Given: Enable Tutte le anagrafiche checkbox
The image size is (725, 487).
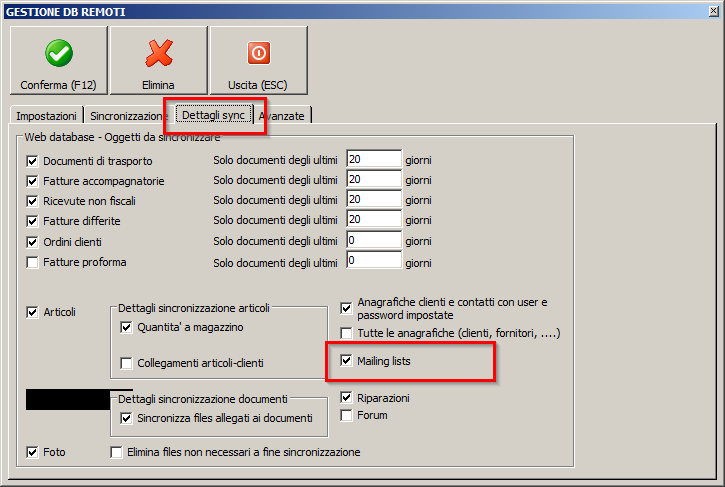Looking at the screenshot, I should point(346,333).
